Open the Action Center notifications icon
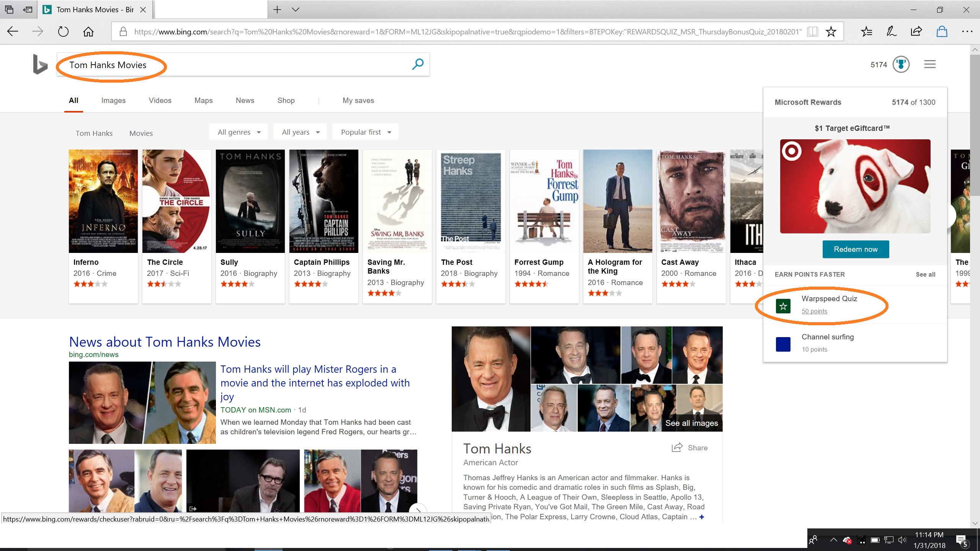980x551 pixels. 962,540
